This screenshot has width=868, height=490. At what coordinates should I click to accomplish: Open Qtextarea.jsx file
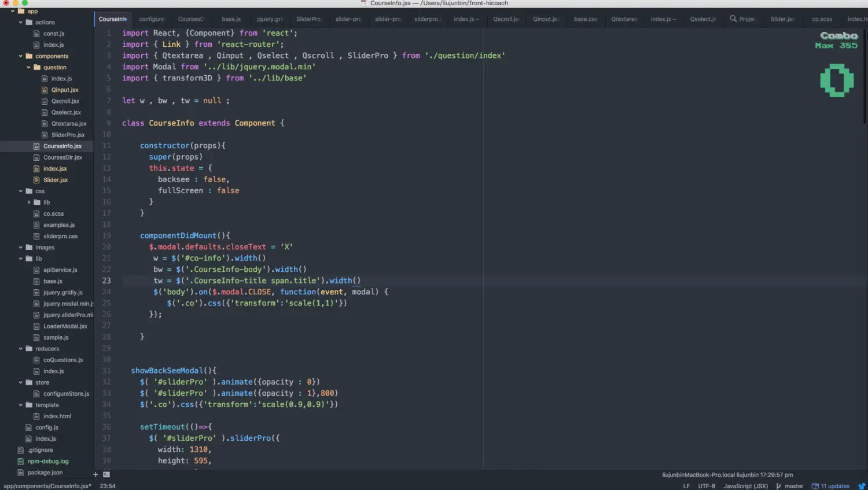(x=69, y=124)
